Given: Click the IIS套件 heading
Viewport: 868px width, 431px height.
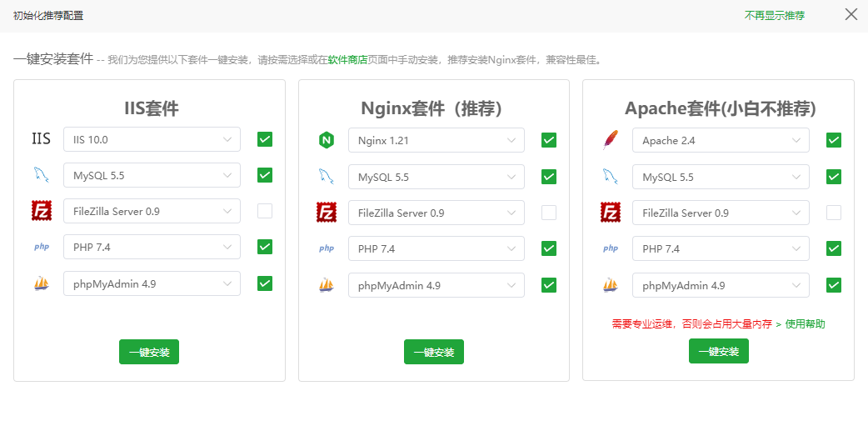Looking at the screenshot, I should 152,109.
